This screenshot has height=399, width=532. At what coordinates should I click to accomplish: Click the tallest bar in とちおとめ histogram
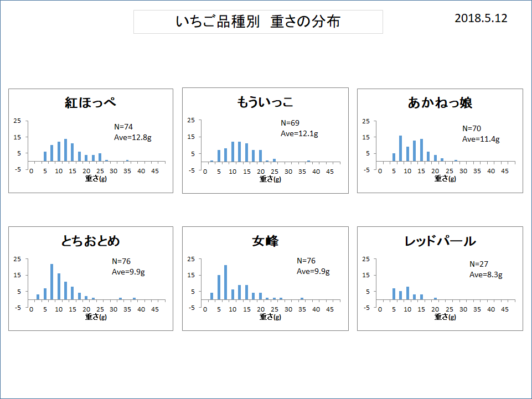tap(51, 282)
